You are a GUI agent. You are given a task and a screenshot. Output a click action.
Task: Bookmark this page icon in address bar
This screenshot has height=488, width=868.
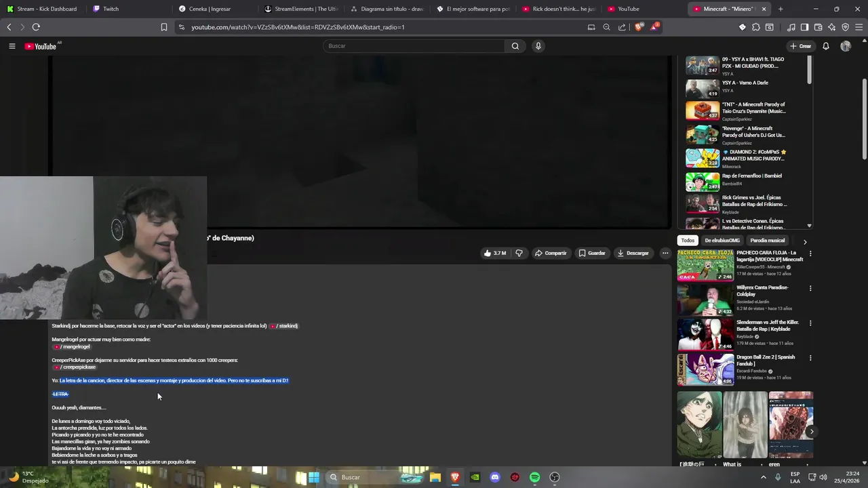(164, 27)
